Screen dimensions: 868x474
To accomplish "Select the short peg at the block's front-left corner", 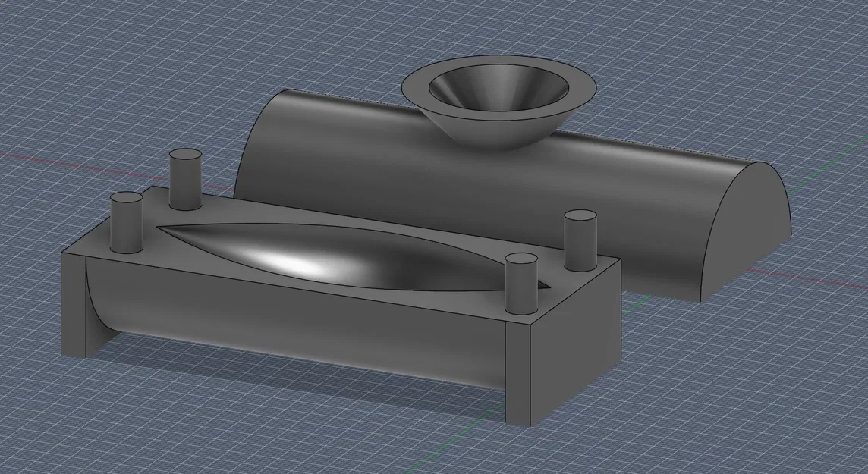I will tap(127, 222).
